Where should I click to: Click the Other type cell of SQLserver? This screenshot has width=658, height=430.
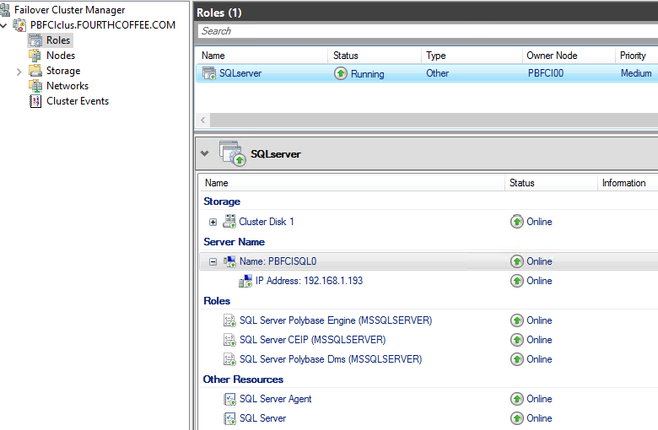(x=437, y=73)
